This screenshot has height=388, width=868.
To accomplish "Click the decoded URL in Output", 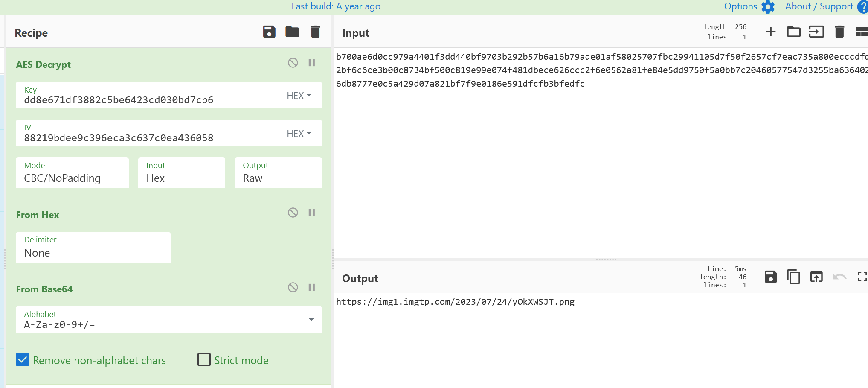I will (455, 302).
